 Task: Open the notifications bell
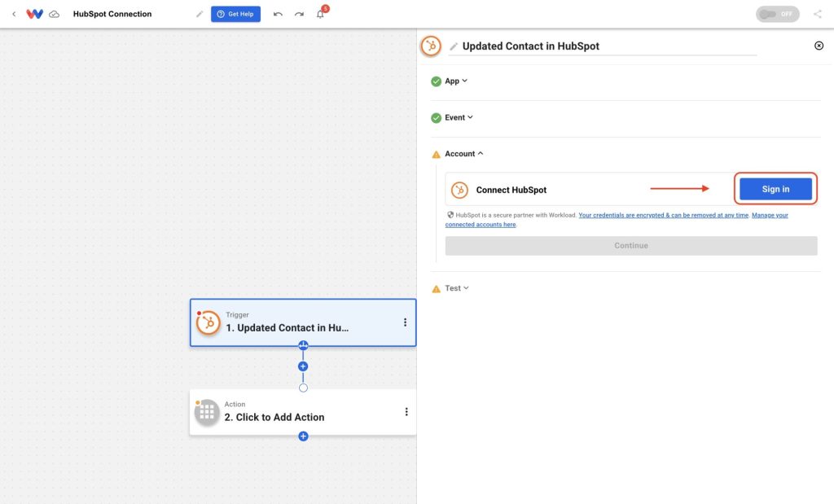[x=320, y=14]
